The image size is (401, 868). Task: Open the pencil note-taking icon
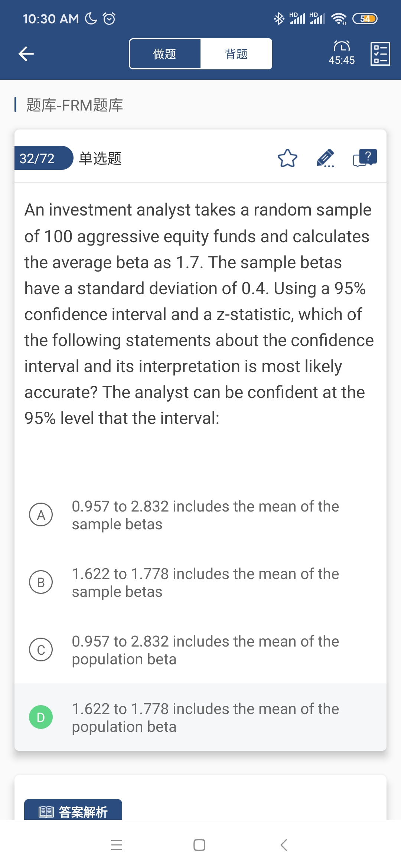click(x=325, y=158)
